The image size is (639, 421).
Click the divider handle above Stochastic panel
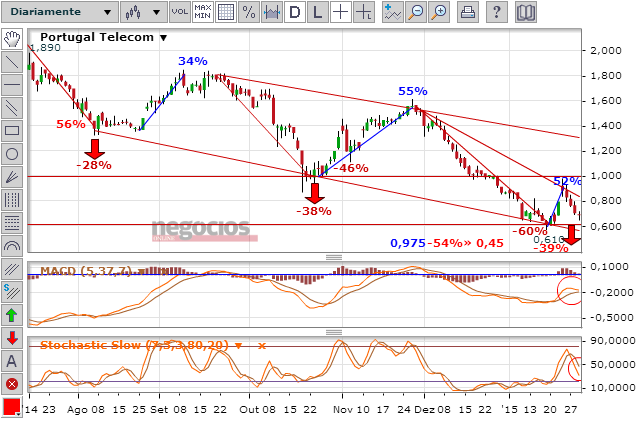pyautogui.click(x=334, y=332)
